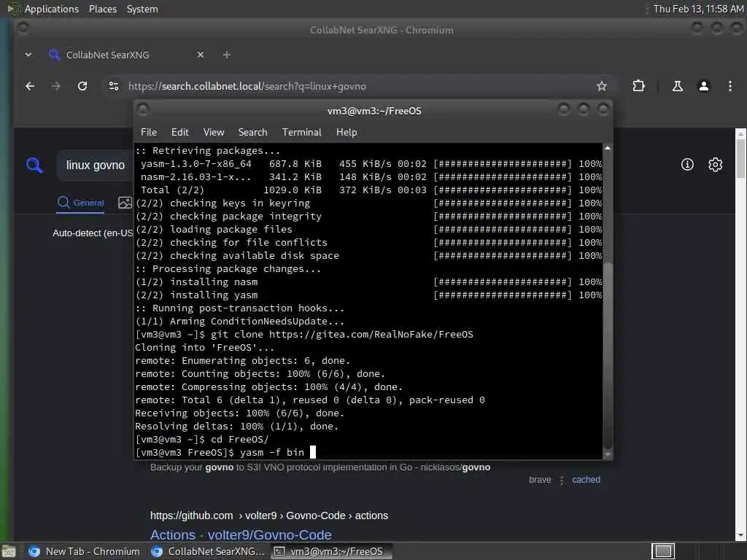
Task: Open the Applications menu
Action: click(x=52, y=9)
